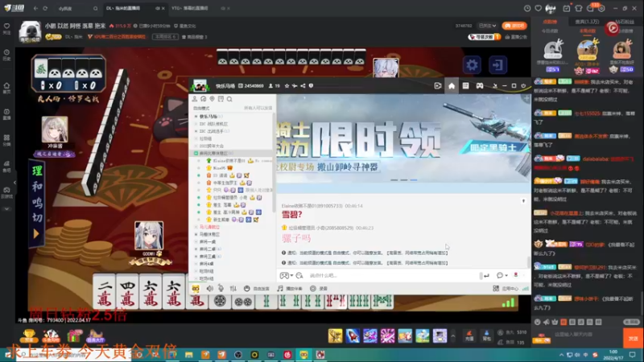Click the orange button next to 已关注

[514, 26]
